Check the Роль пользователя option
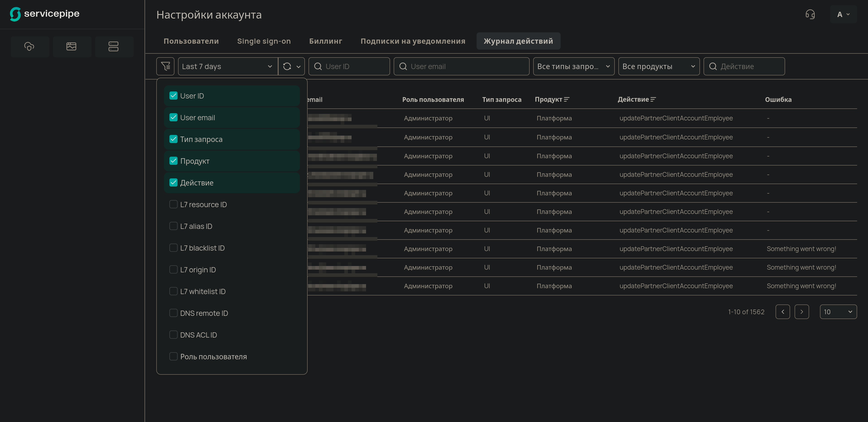 [x=174, y=356]
